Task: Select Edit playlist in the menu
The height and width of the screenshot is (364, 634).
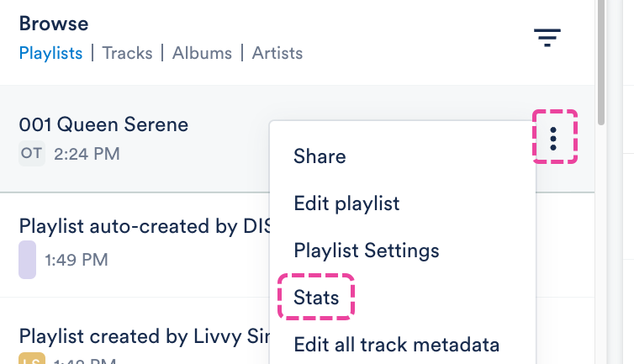Action: coord(346,203)
